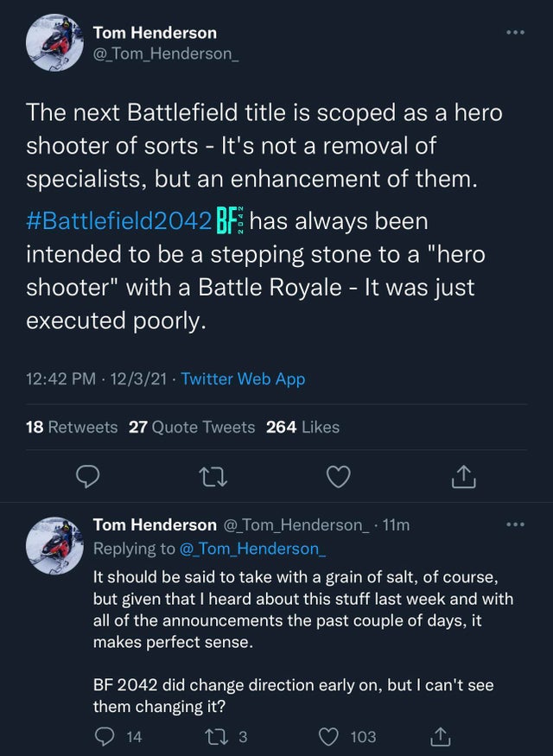Viewport: 553px width, 756px height.
Task: Click the 12:42 PM tweet timestamp
Action: point(60,378)
